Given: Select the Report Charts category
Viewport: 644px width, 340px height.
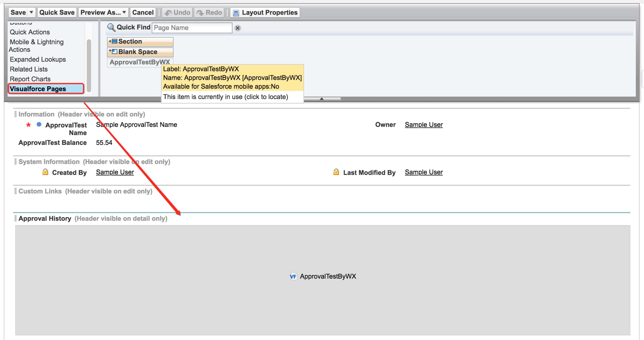Looking at the screenshot, I should click(x=30, y=79).
